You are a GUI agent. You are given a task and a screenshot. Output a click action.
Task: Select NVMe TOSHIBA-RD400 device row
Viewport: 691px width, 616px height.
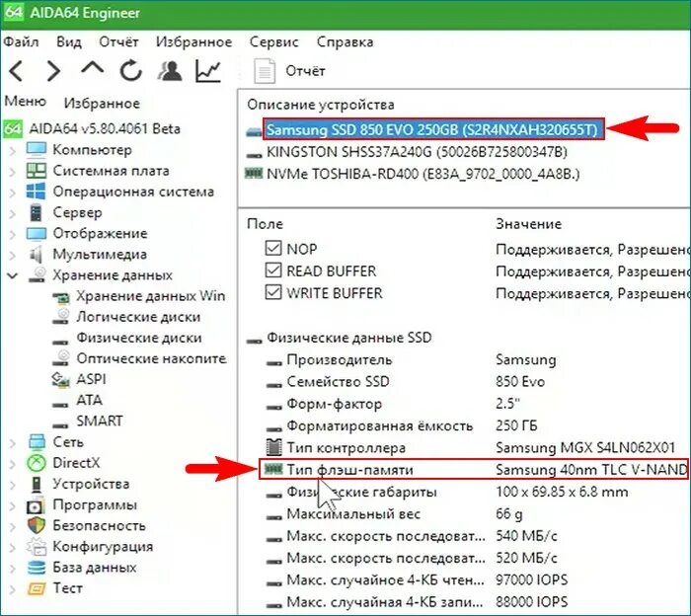pyautogui.click(x=422, y=174)
